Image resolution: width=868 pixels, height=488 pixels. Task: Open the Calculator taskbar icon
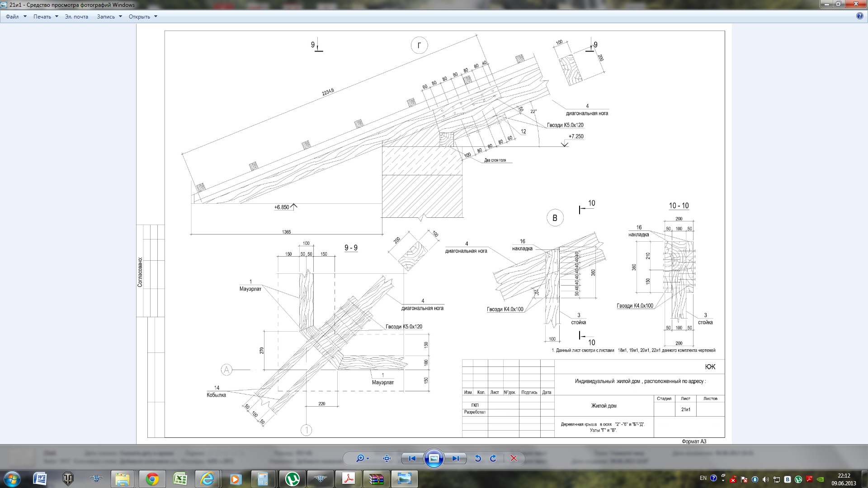click(x=263, y=479)
